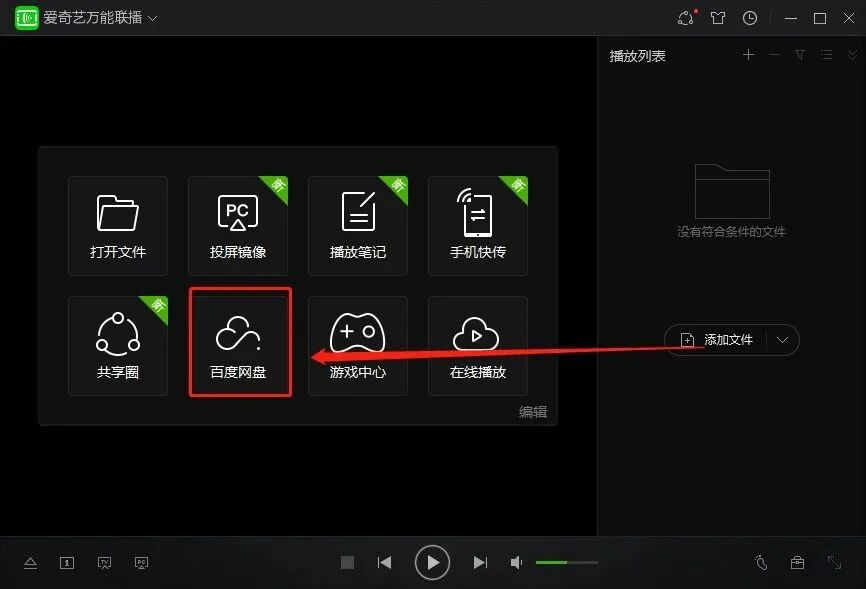Open the 打开文件 tile
This screenshot has width=866, height=589.
118,226
